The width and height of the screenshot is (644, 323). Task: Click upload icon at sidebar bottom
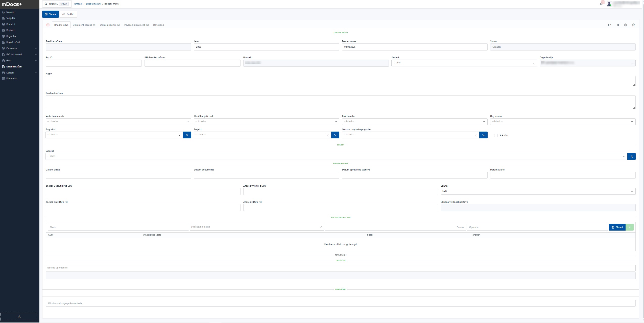tap(19, 317)
